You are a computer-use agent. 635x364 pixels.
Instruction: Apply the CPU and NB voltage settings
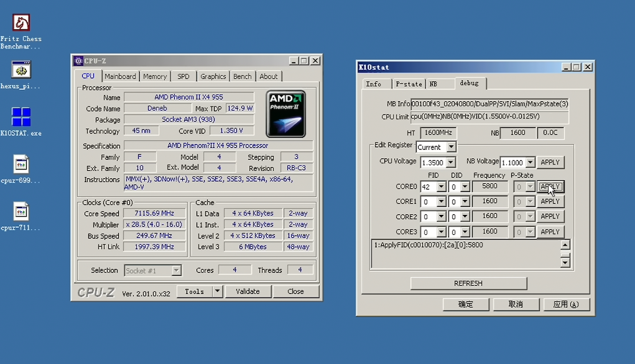(550, 162)
